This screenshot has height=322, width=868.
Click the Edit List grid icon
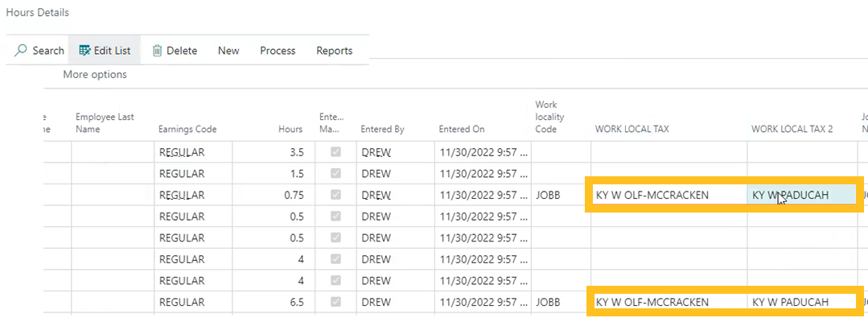coord(84,51)
